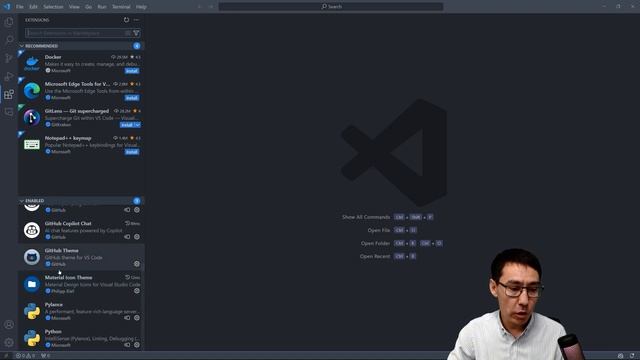Click the VS Code logo in title bar
Screen dimensions: 640x360
(x=7, y=7)
